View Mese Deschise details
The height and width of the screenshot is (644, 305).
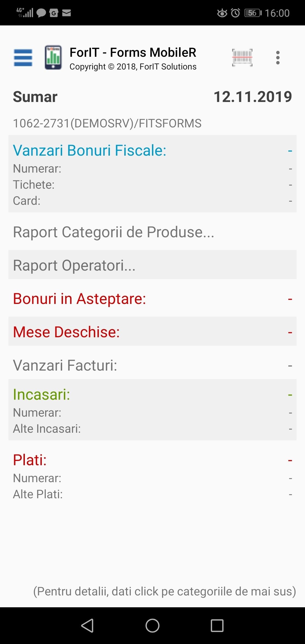point(67,332)
